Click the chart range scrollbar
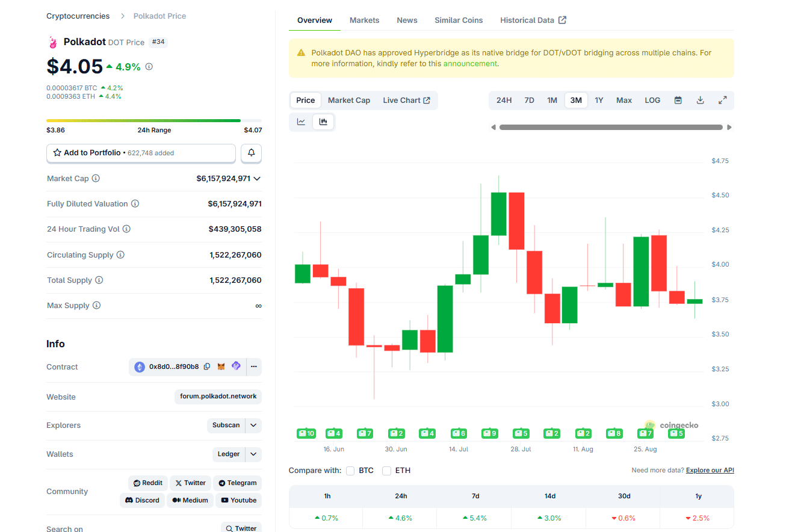Viewport: 801px width, 532px height. tap(610, 128)
